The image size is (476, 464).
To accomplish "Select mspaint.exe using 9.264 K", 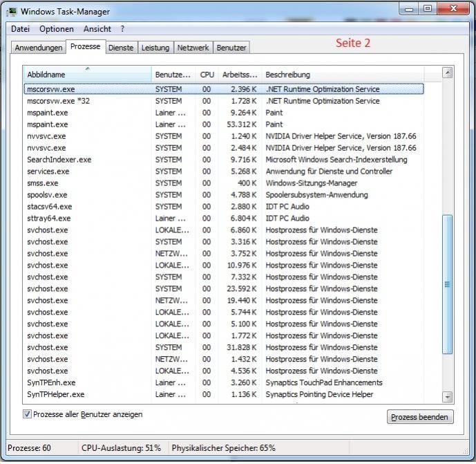I will (x=224, y=113).
